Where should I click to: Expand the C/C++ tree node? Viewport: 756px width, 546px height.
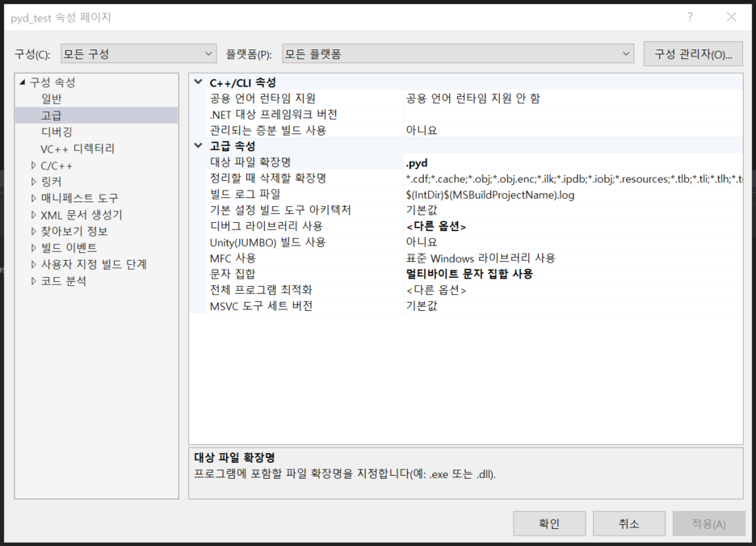tap(33, 166)
